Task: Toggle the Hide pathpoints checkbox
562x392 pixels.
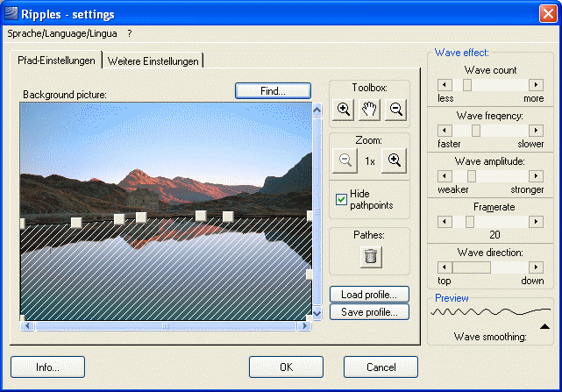Action: pyautogui.click(x=341, y=199)
